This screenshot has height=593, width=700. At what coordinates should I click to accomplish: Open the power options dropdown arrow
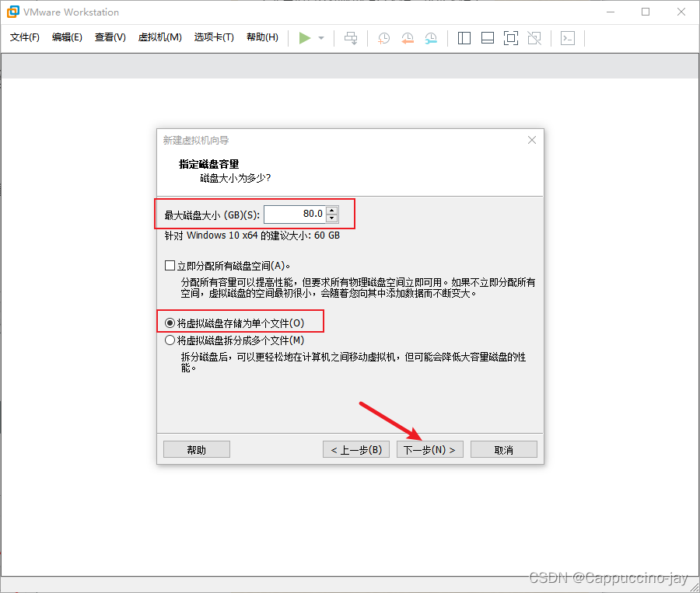point(320,37)
